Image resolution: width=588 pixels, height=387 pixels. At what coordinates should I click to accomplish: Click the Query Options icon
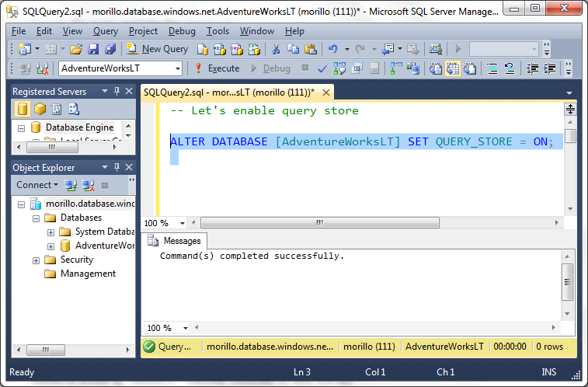pyautogui.click(x=357, y=68)
